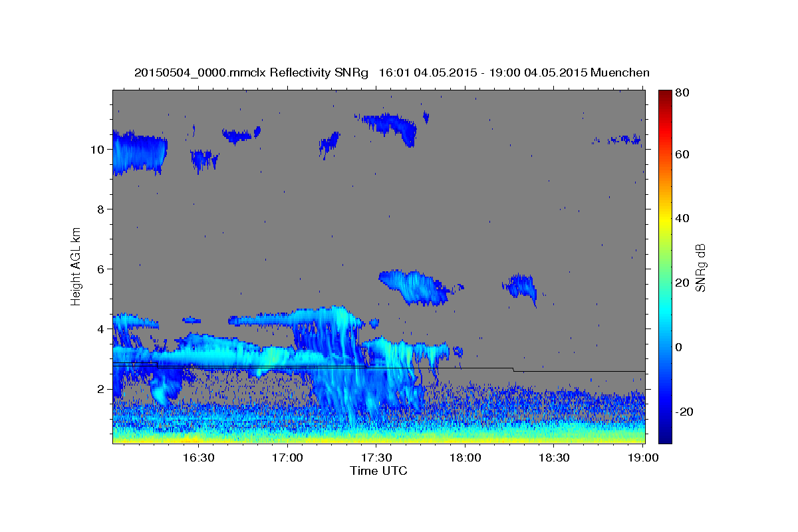Click the 'SNRg dB' colorbar label
Viewport: 798px width, 532px height.
click(x=700, y=267)
